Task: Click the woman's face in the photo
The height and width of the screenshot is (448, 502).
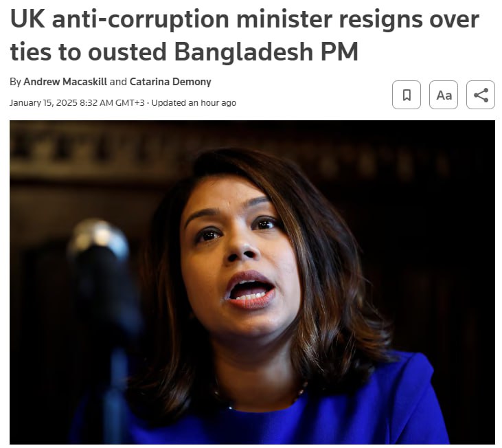Action: tap(238, 256)
